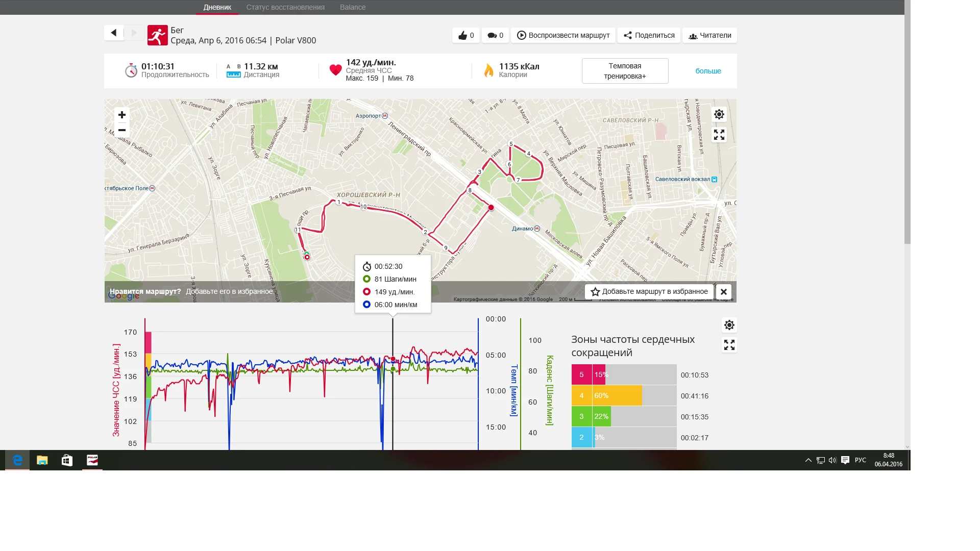The width and height of the screenshot is (980, 551).
Task: Expand the map to fullscreen
Action: click(719, 135)
